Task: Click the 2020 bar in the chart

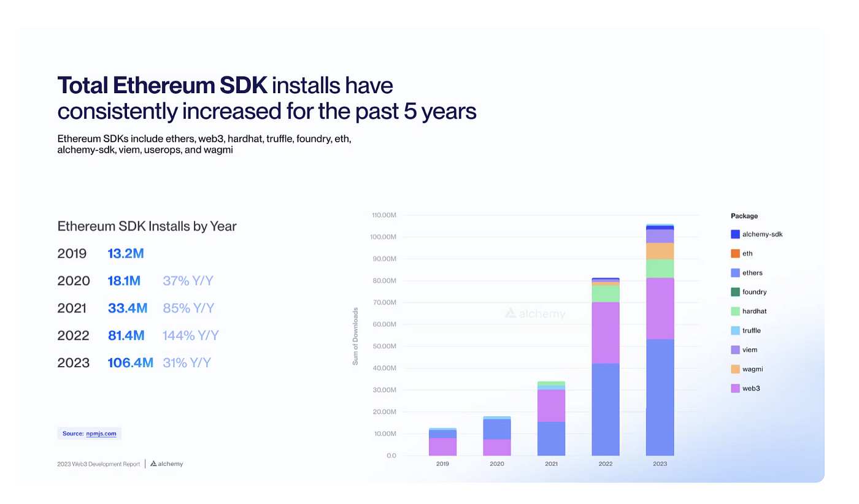Action: click(497, 436)
